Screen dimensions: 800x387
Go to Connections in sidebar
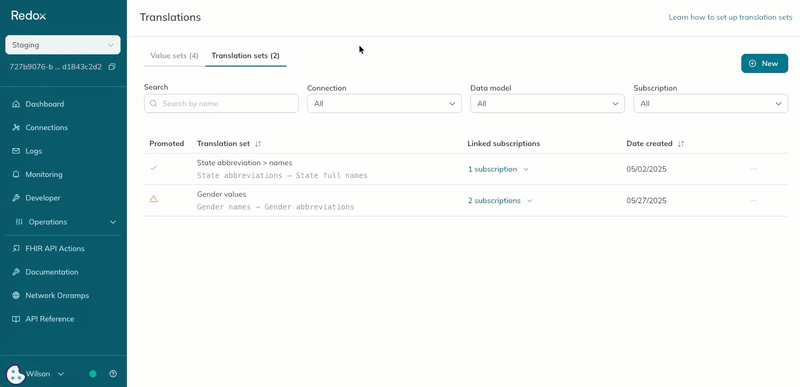(46, 127)
